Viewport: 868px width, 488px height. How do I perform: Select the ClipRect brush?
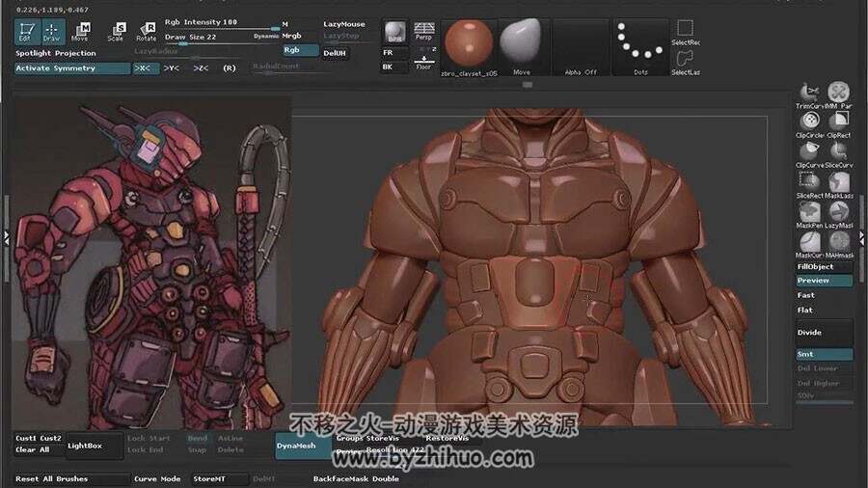pyautogui.click(x=839, y=124)
